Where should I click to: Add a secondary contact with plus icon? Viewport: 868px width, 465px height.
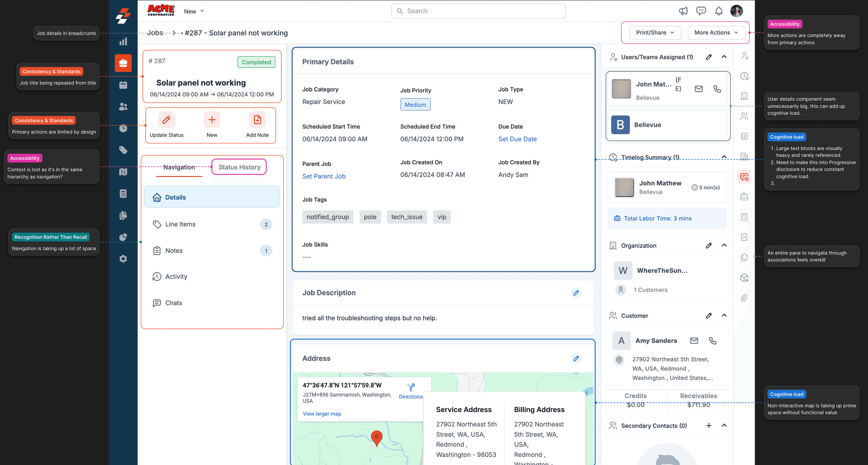[x=709, y=426]
